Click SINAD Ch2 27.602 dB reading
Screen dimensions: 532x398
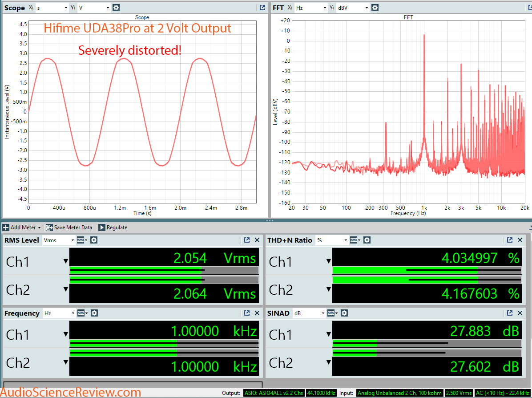coord(485,367)
